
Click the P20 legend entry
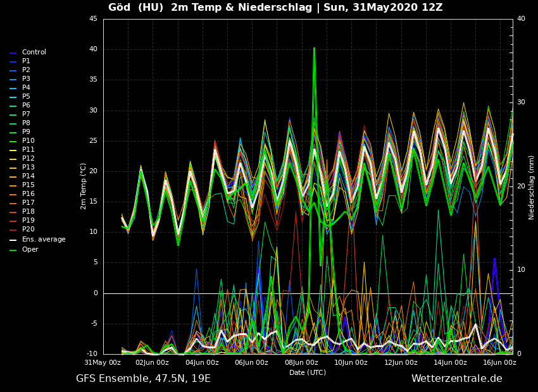click(x=28, y=230)
